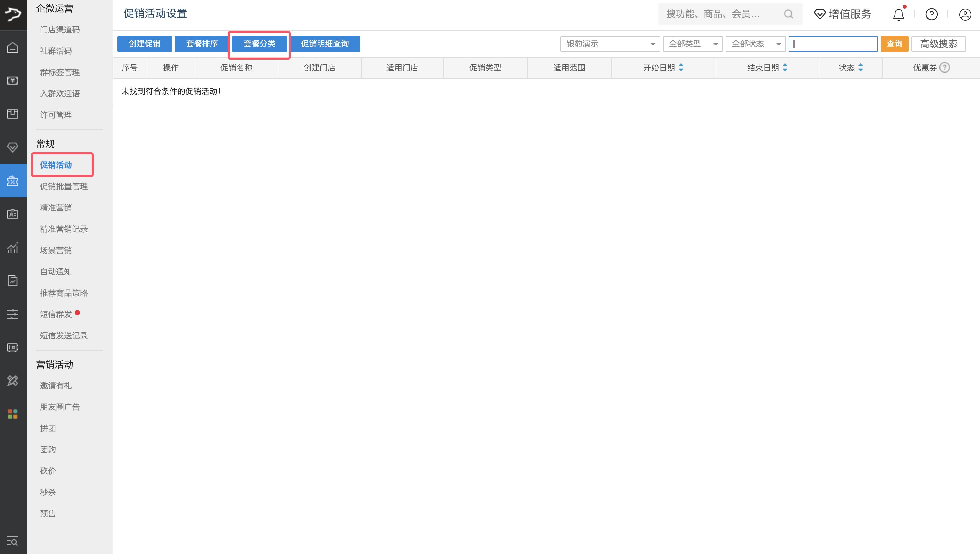Open 朋友圈广告 menu item

[60, 407]
